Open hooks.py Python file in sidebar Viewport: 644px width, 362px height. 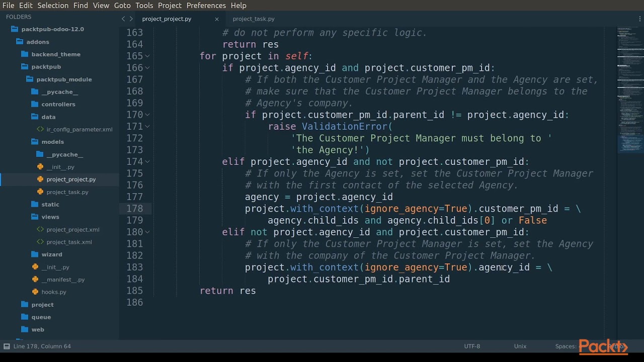point(54,292)
